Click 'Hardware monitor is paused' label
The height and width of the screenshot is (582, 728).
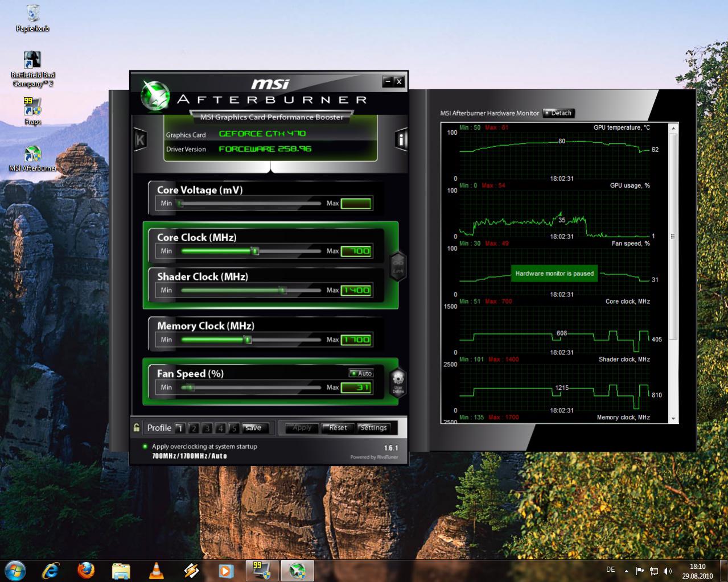(554, 273)
